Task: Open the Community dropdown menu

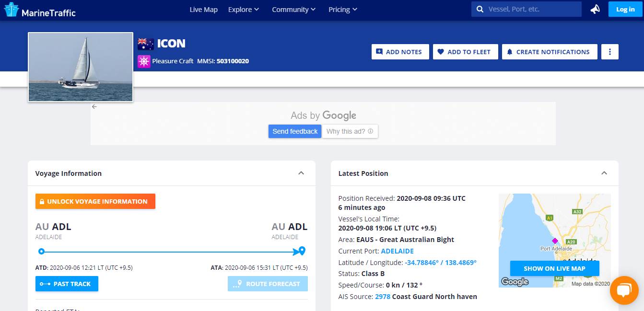Action: point(293,10)
